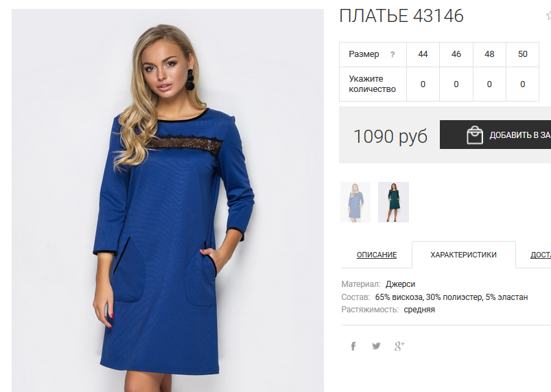This screenshot has height=392, width=551.
Task: Open the Доставка tab
Action: click(541, 255)
